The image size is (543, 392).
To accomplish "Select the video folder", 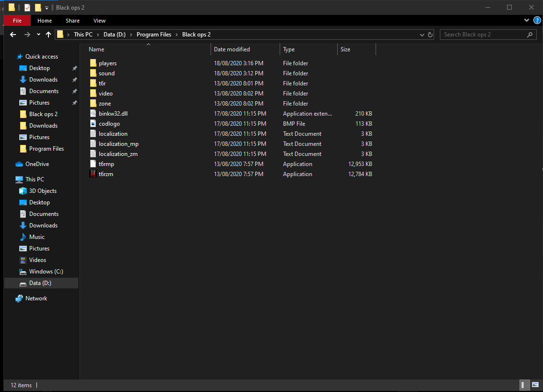I will (106, 94).
